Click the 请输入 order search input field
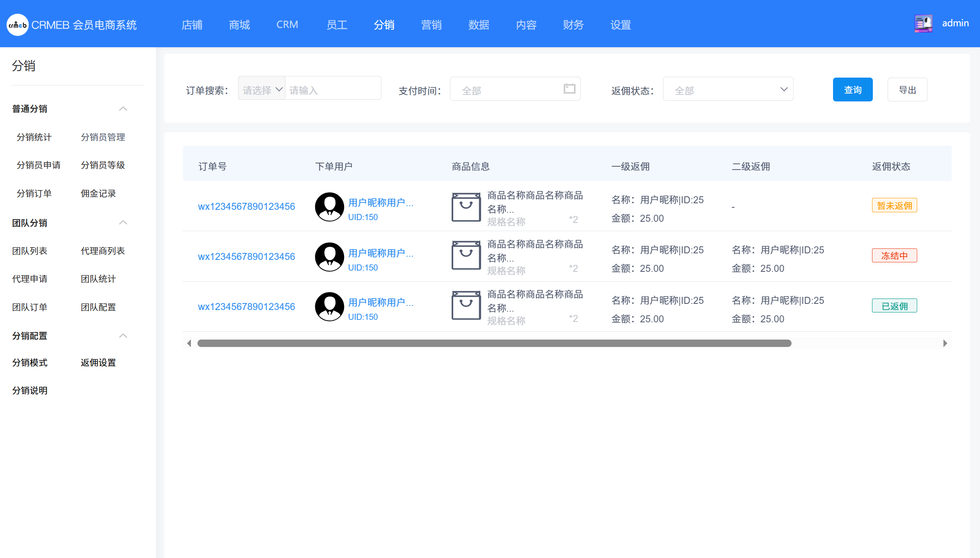 pos(333,89)
